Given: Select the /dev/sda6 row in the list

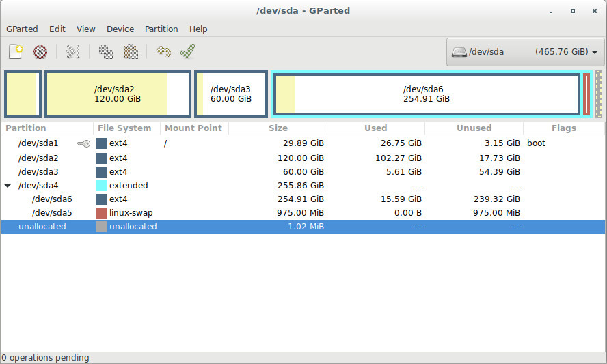Looking at the screenshot, I should 303,199.
